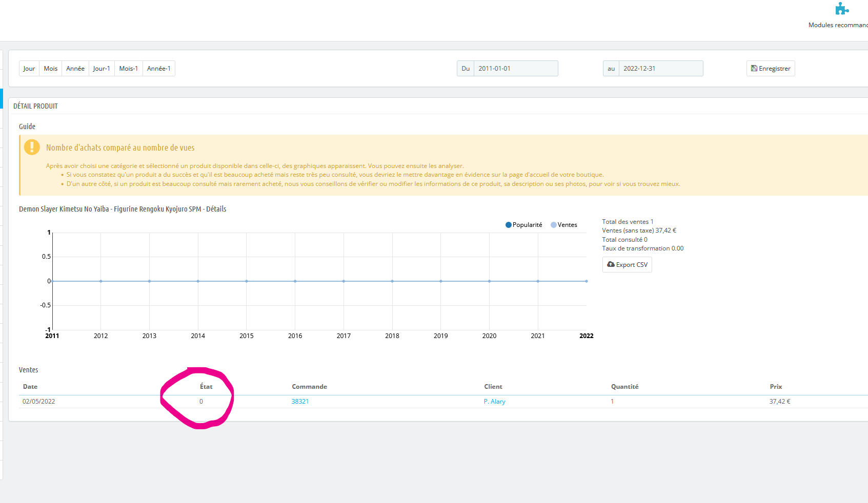Save the date range with Enregistrer

coord(771,69)
